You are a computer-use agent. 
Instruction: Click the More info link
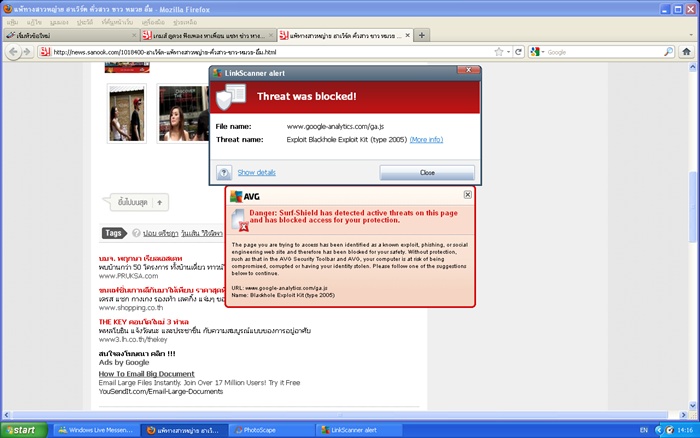coord(426,139)
